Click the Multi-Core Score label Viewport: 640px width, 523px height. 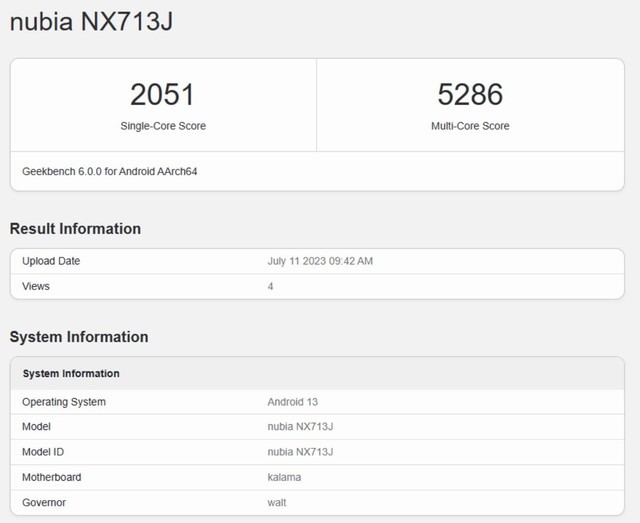(470, 126)
